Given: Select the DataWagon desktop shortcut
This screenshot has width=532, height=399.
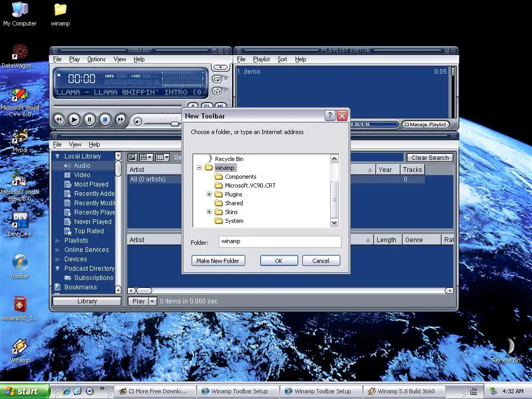Looking at the screenshot, I should tap(20, 56).
